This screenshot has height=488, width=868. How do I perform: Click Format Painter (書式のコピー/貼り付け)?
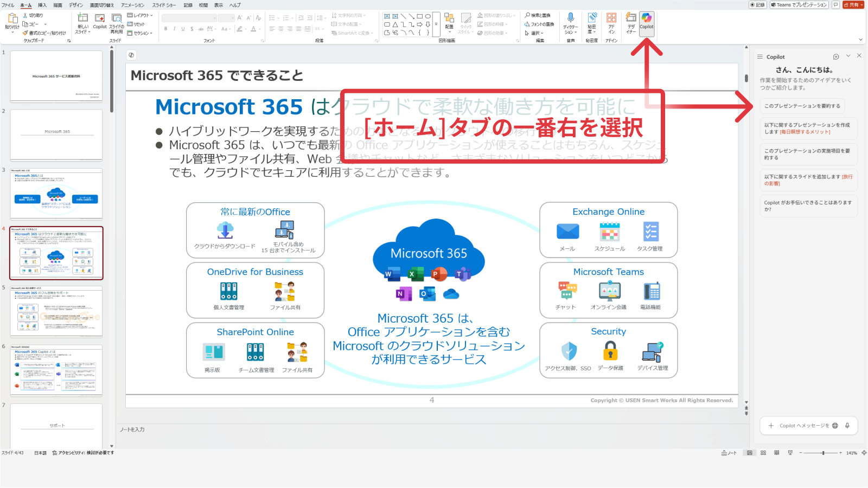[x=44, y=33]
